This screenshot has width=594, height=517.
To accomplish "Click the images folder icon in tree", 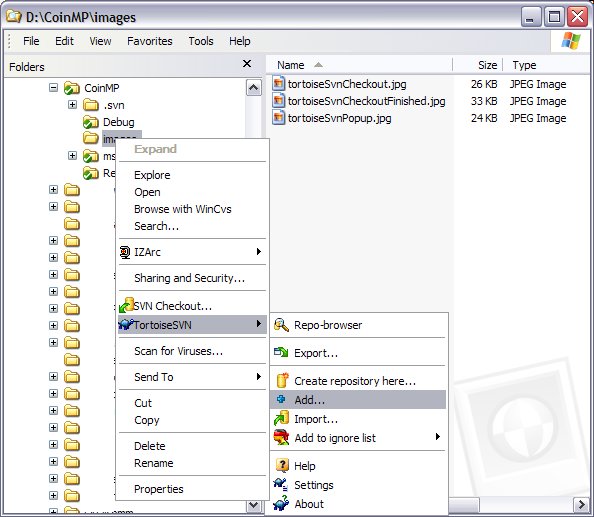I will coord(91,138).
